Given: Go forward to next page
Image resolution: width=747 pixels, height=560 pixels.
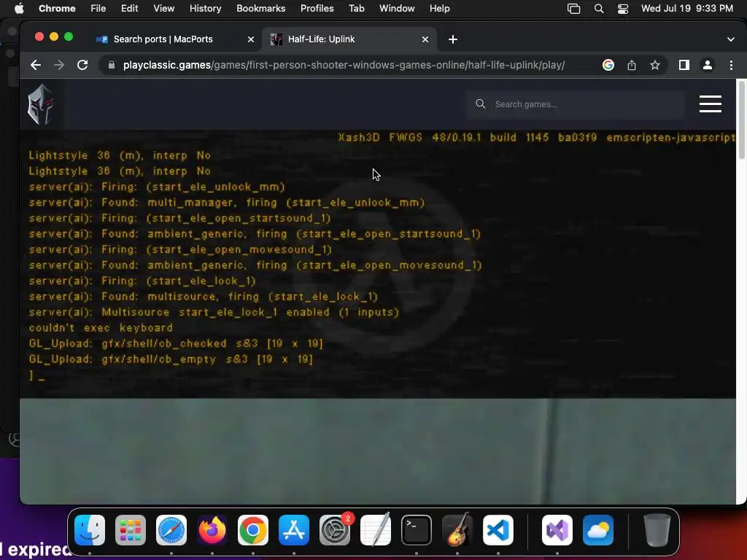Looking at the screenshot, I should (x=59, y=65).
